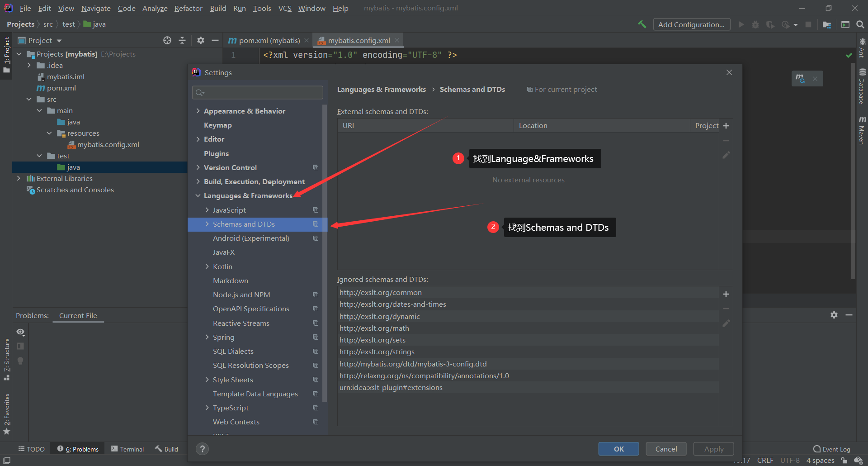Open the Ant tool window
The image size is (868, 466).
tap(862, 48)
